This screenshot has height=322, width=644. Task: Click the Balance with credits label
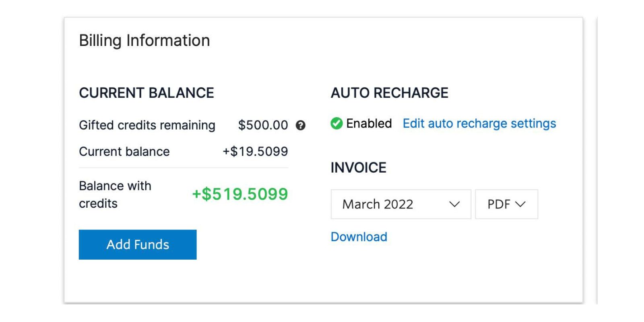115,195
